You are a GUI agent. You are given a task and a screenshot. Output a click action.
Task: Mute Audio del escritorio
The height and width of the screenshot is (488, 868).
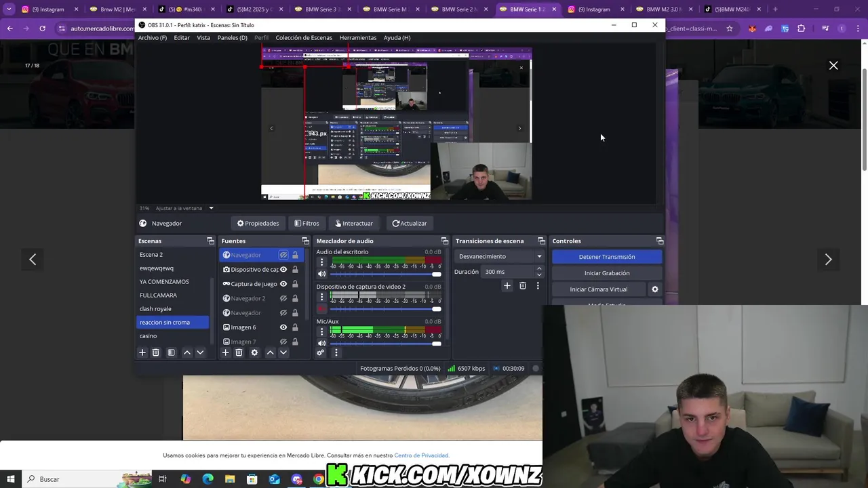pyautogui.click(x=322, y=274)
